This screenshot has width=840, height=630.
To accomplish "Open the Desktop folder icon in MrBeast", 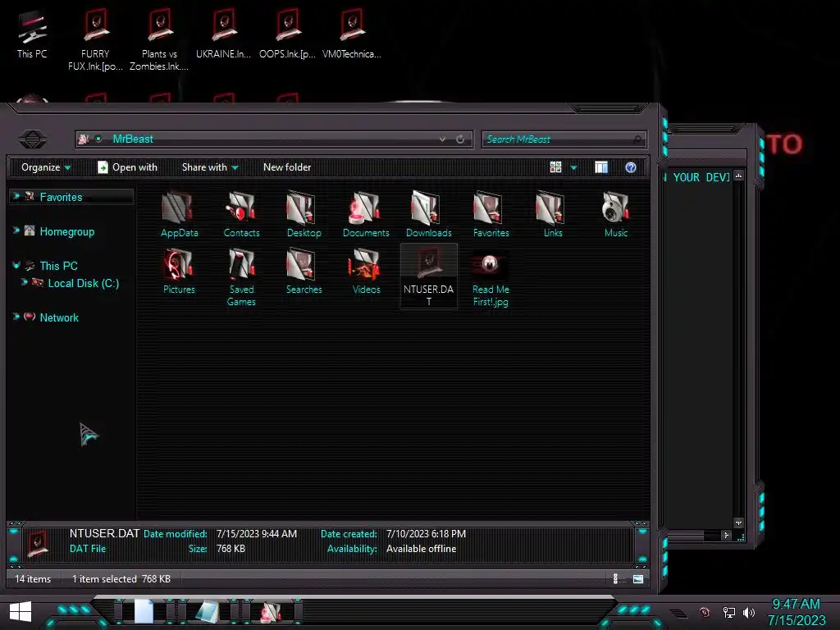I will pos(304,214).
